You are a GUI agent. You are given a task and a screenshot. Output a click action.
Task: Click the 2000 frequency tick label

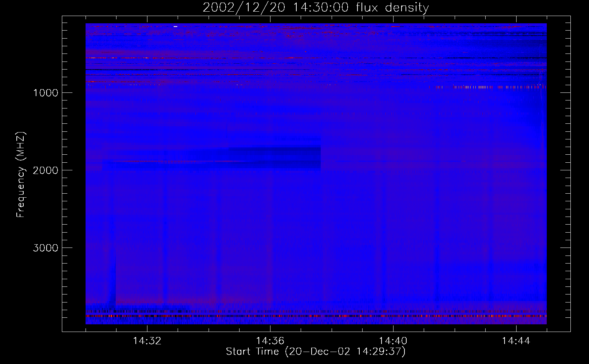tap(46, 170)
